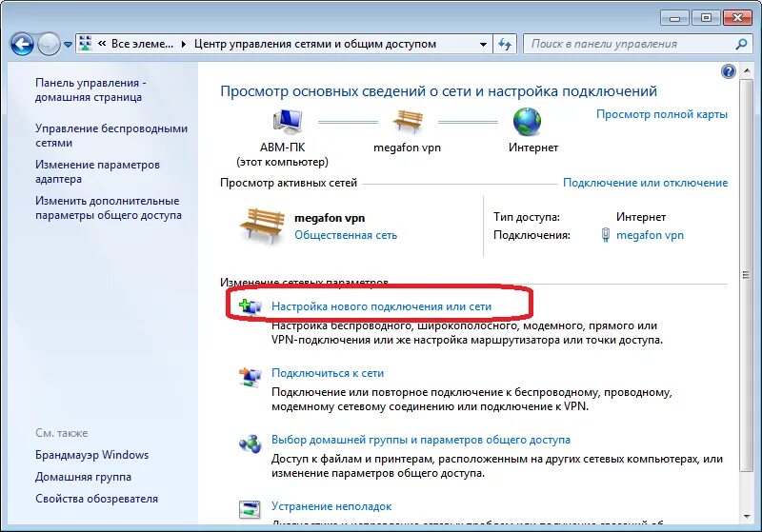Viewport: 762px width, 532px height.
Task: Open 'Свойства обозревателя' link
Action: [97, 499]
